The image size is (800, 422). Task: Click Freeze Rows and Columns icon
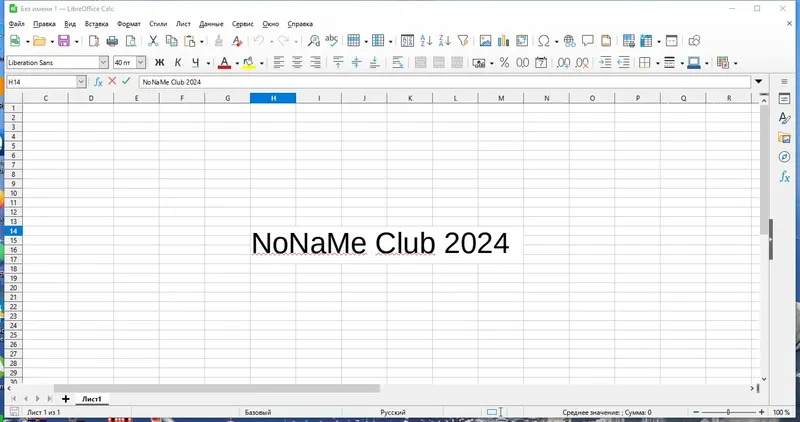(x=646, y=41)
